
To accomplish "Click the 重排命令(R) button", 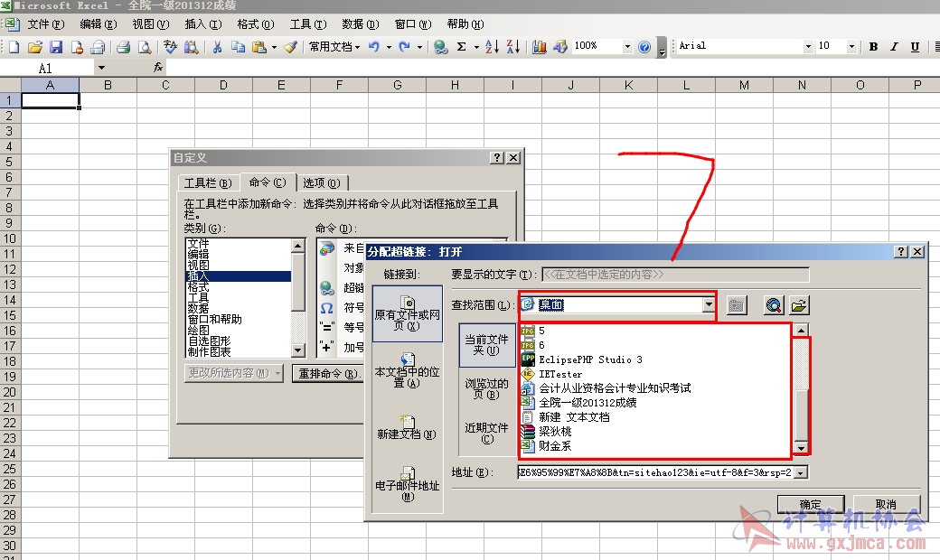I will point(328,374).
